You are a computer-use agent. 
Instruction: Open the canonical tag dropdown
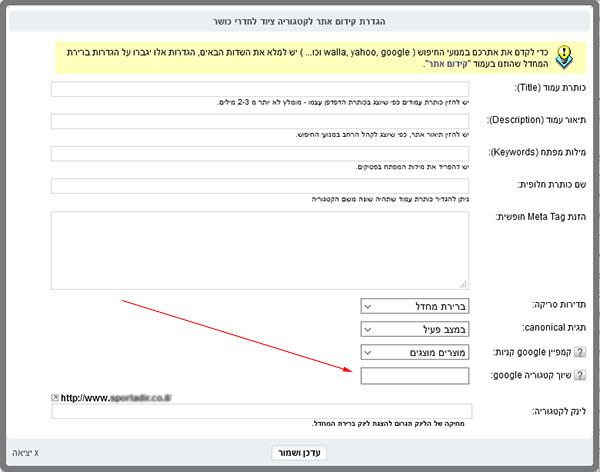tap(415, 329)
